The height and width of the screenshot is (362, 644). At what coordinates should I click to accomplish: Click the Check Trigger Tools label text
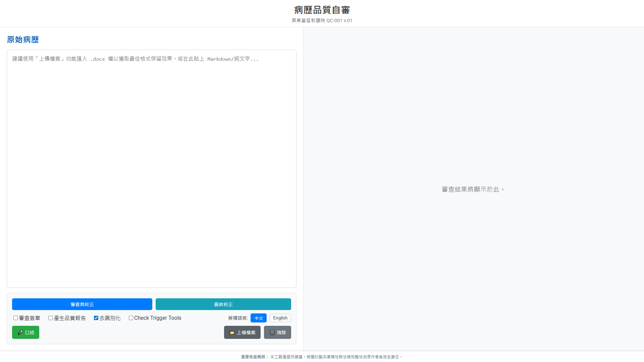[x=158, y=318]
